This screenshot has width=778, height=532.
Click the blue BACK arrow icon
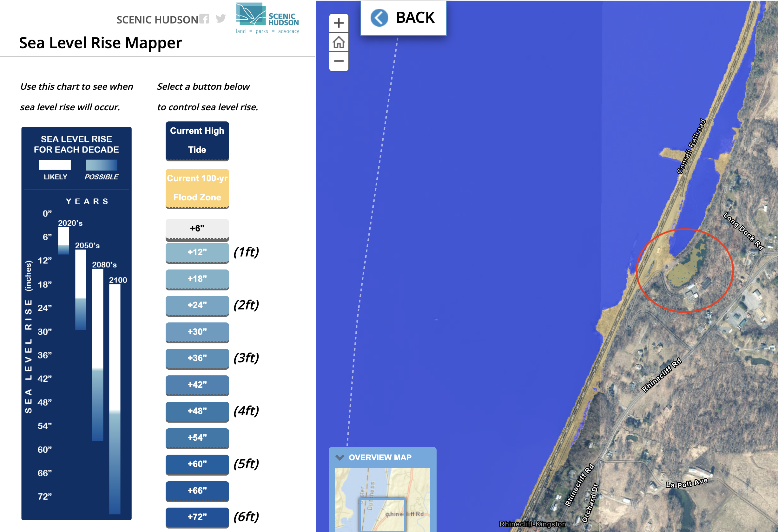(x=379, y=18)
